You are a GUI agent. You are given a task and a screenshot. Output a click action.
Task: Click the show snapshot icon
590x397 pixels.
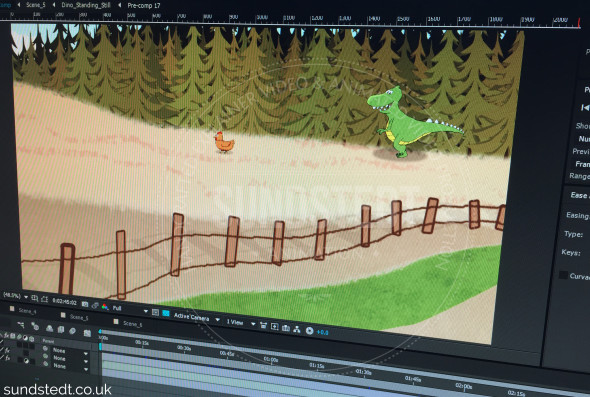pos(95,305)
